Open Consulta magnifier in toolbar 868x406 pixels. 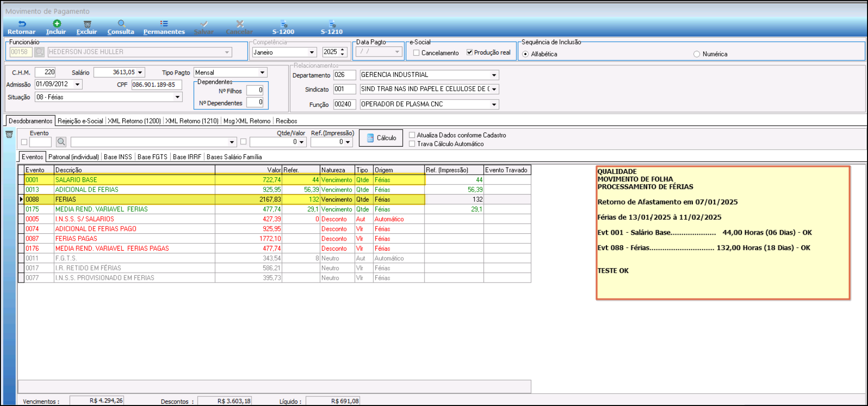[121, 23]
